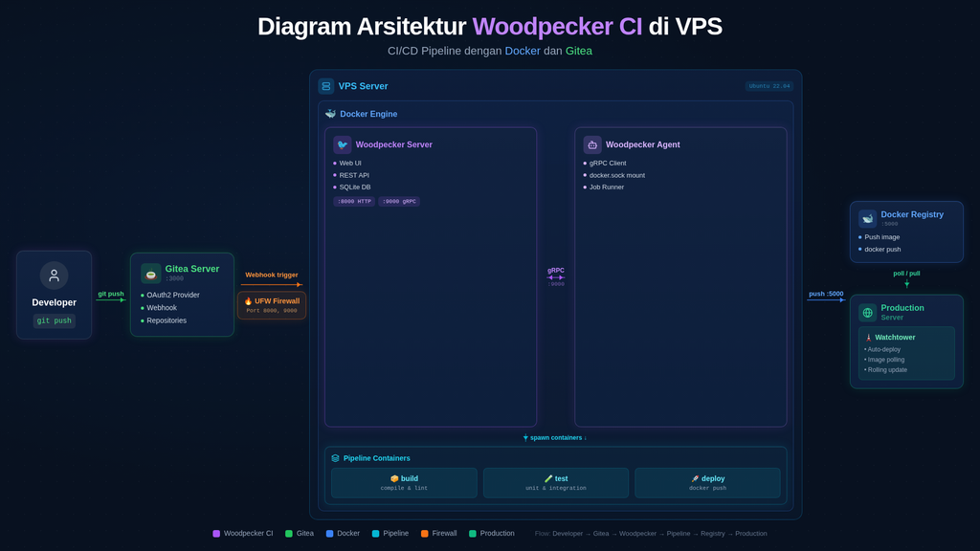Select the build pipeline container card

(x=404, y=483)
